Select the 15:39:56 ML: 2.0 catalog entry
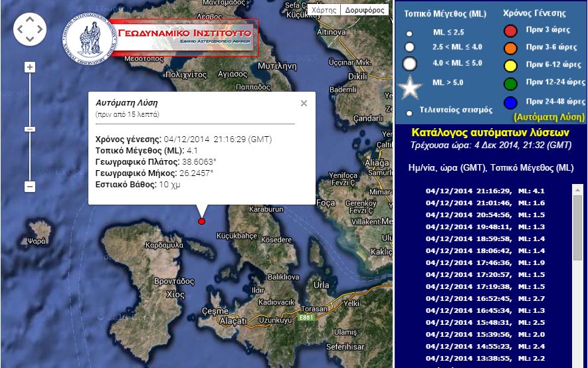The image size is (588, 368). click(485, 335)
